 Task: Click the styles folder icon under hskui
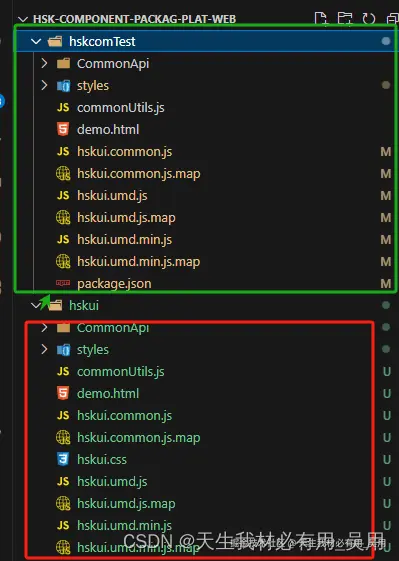(63, 350)
